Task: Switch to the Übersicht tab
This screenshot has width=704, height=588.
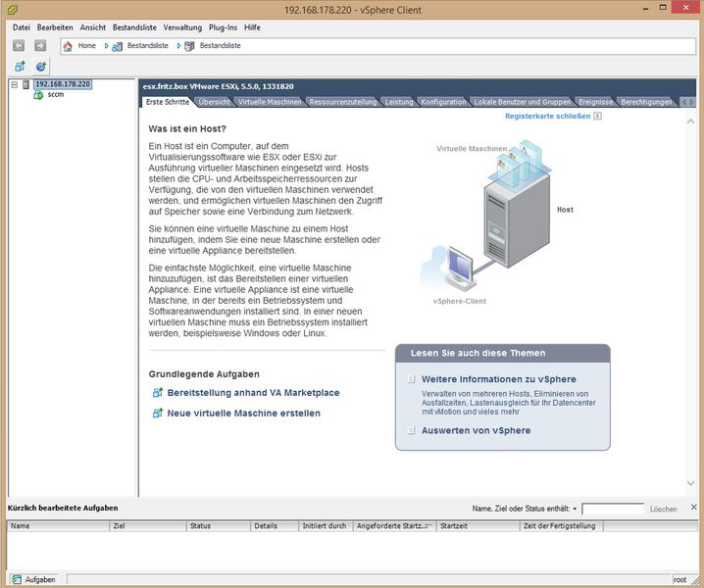Action: tap(214, 102)
